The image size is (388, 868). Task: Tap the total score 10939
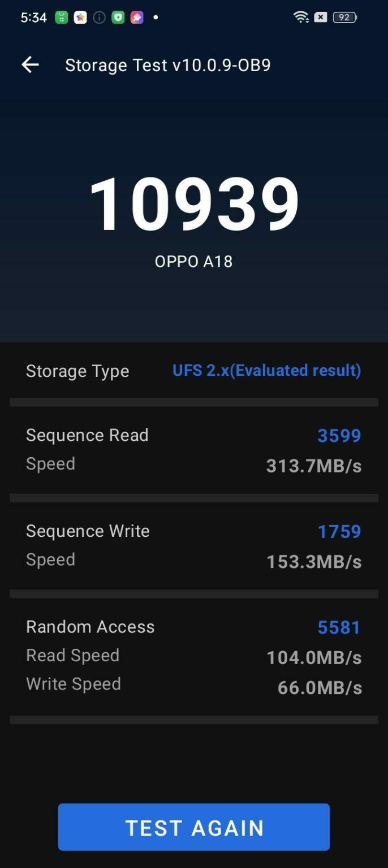pos(194,204)
